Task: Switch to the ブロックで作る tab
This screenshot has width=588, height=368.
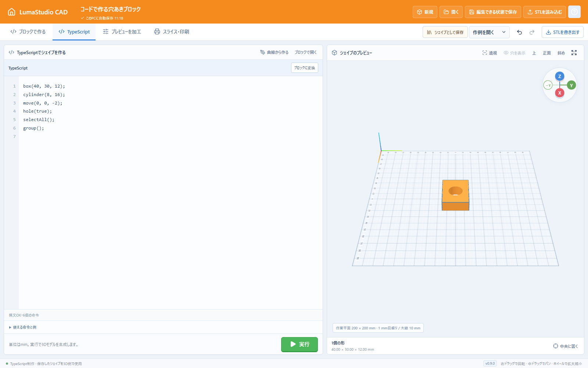Action: click(x=28, y=32)
